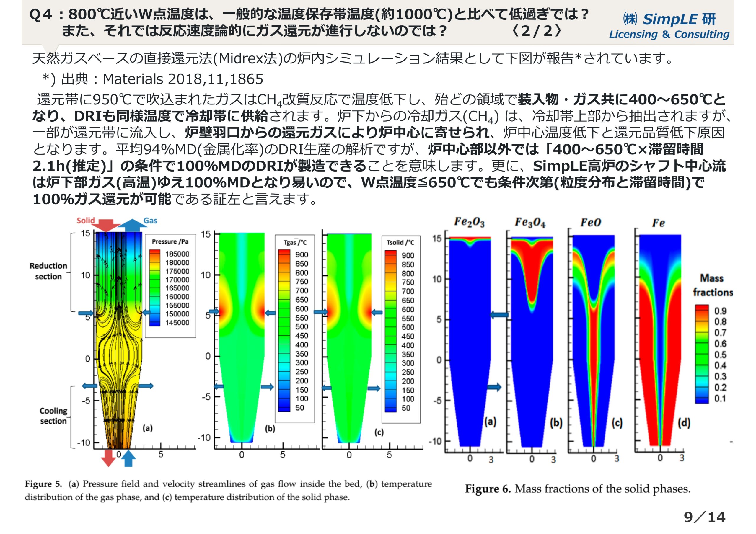Click the red Solid downward arrow at the furnace top
The width and height of the screenshot is (756, 534).
pyautogui.click(x=106, y=226)
